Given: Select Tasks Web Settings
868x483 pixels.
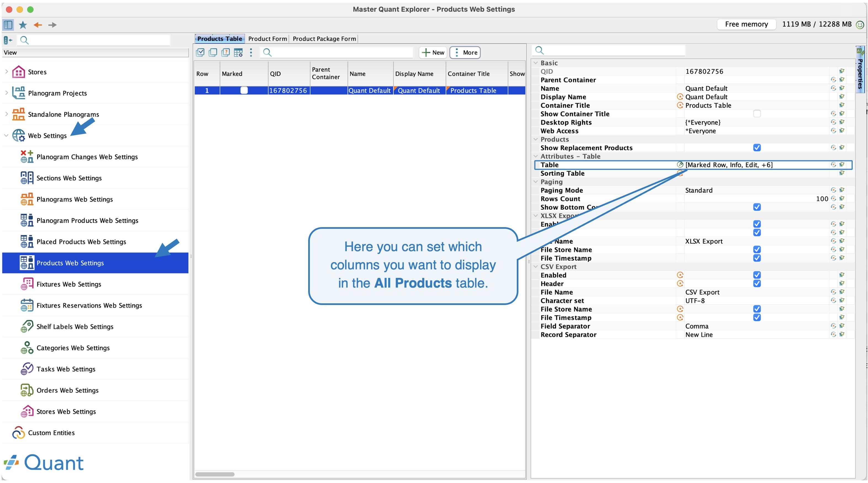Looking at the screenshot, I should pyautogui.click(x=66, y=369).
